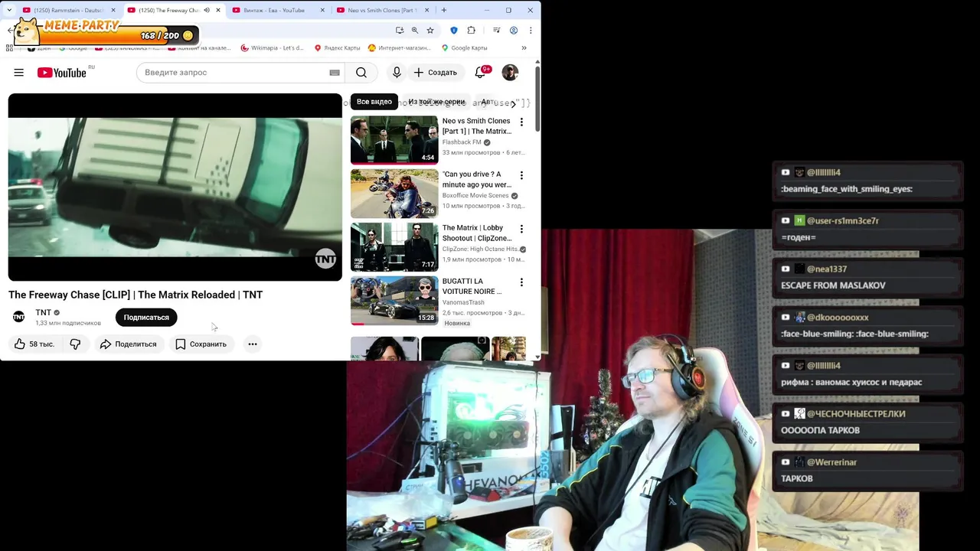The height and width of the screenshot is (551, 980).
Task: Open TNT channel avatar
Action: pos(19,317)
